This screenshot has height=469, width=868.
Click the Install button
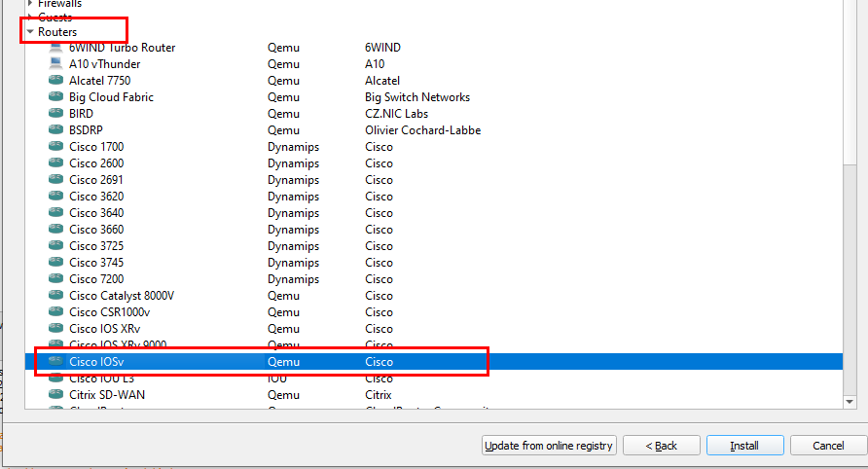pos(744,446)
